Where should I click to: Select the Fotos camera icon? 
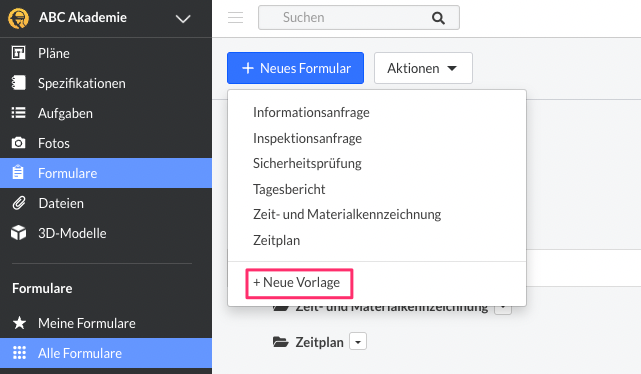click(18, 143)
